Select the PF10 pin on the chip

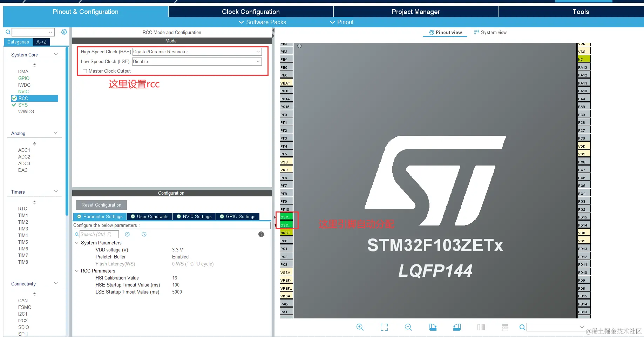[286, 209]
